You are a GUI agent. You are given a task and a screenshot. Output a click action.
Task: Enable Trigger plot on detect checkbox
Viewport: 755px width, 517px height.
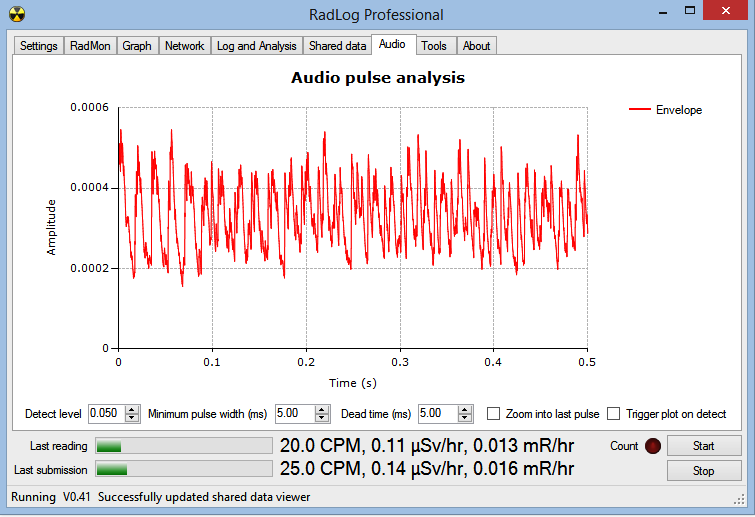pyautogui.click(x=613, y=414)
